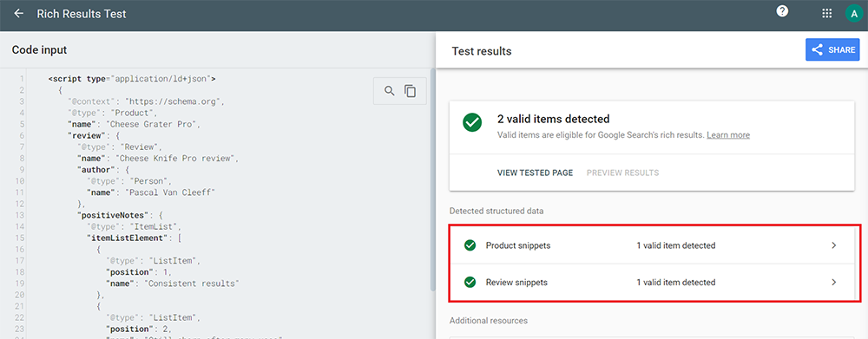Click the "Detected structured data" label
The width and height of the screenshot is (868, 339).
(496, 211)
